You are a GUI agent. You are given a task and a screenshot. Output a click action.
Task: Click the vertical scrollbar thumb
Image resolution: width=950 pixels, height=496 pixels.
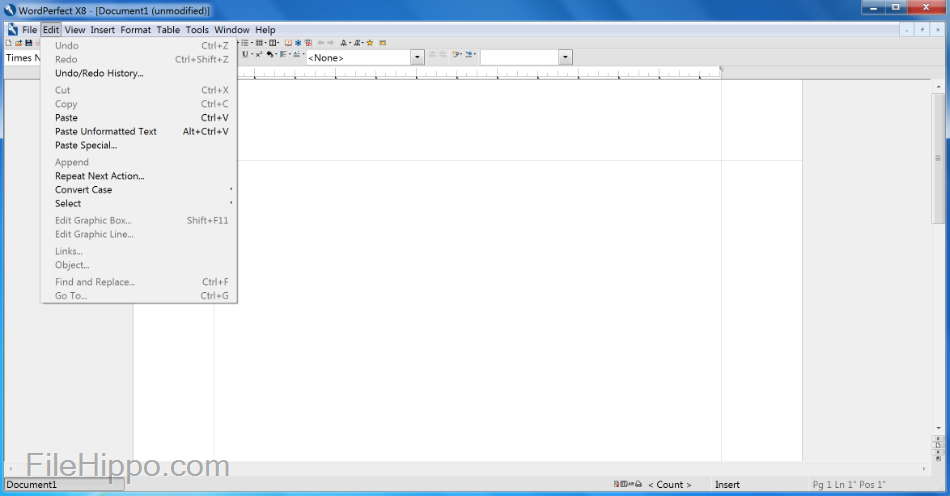tap(938, 158)
